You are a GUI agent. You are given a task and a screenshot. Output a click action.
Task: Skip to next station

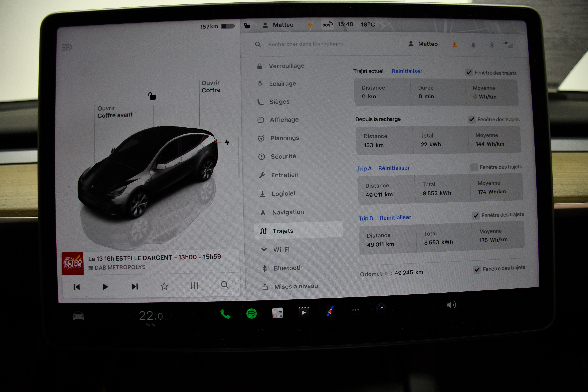[135, 286]
